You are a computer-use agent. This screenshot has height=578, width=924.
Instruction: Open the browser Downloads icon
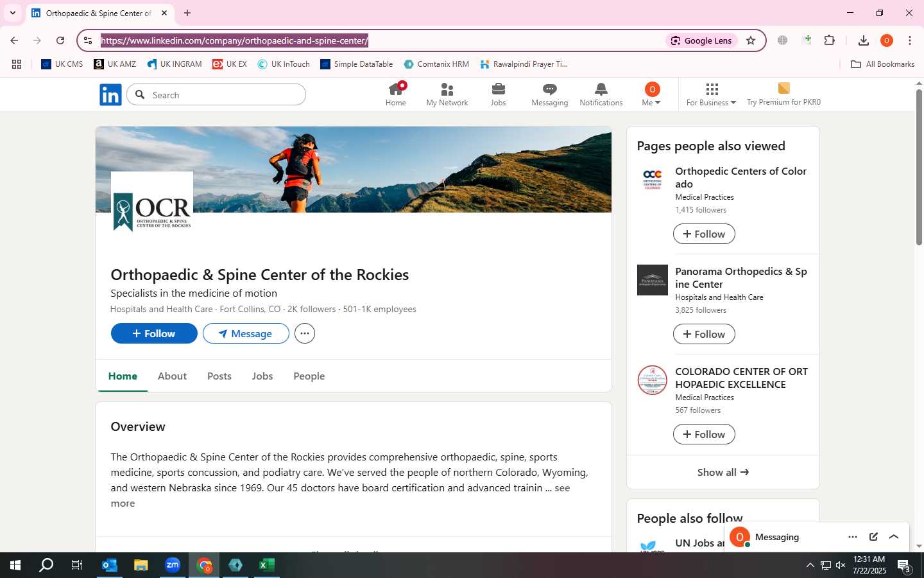pos(864,40)
